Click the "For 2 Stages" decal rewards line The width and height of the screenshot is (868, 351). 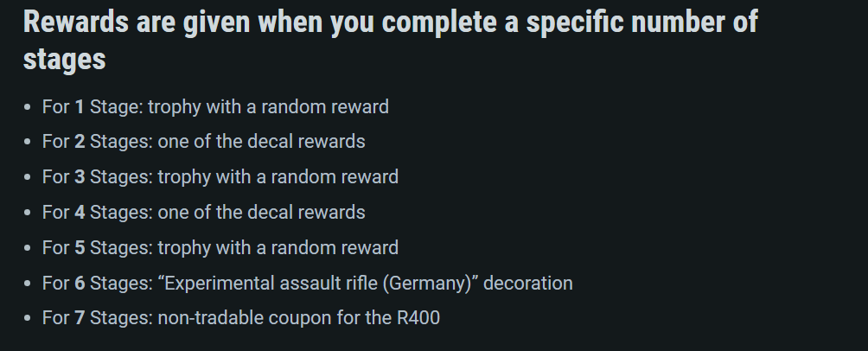pos(203,142)
